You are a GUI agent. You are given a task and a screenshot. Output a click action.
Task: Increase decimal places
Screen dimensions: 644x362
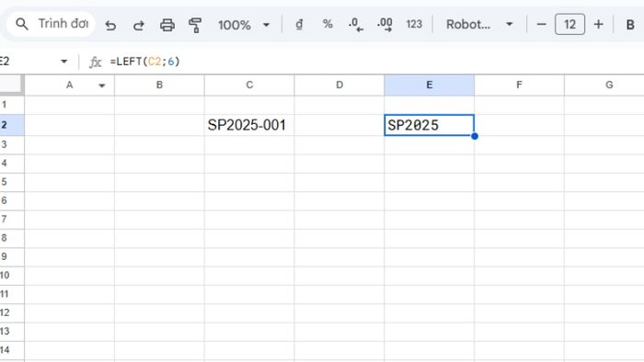385,25
